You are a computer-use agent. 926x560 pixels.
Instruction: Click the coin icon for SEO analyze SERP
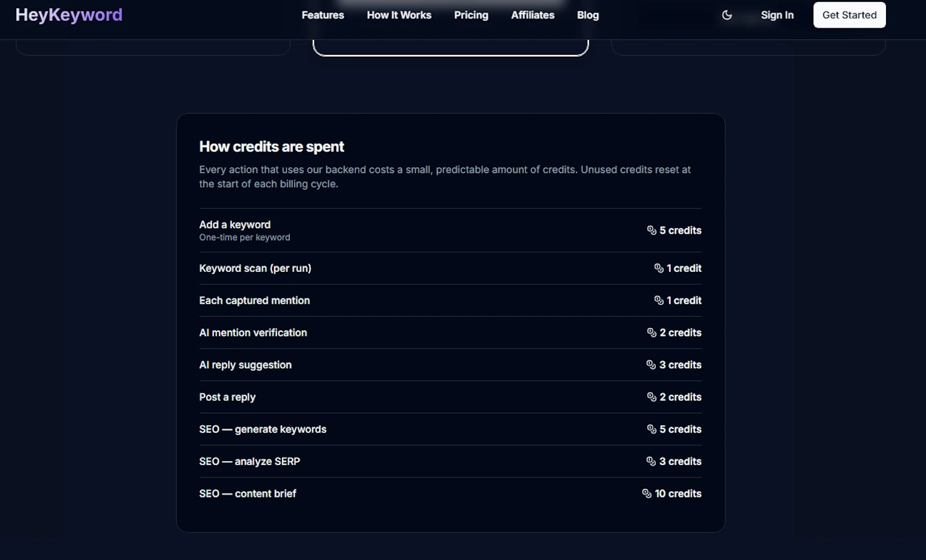tap(651, 462)
